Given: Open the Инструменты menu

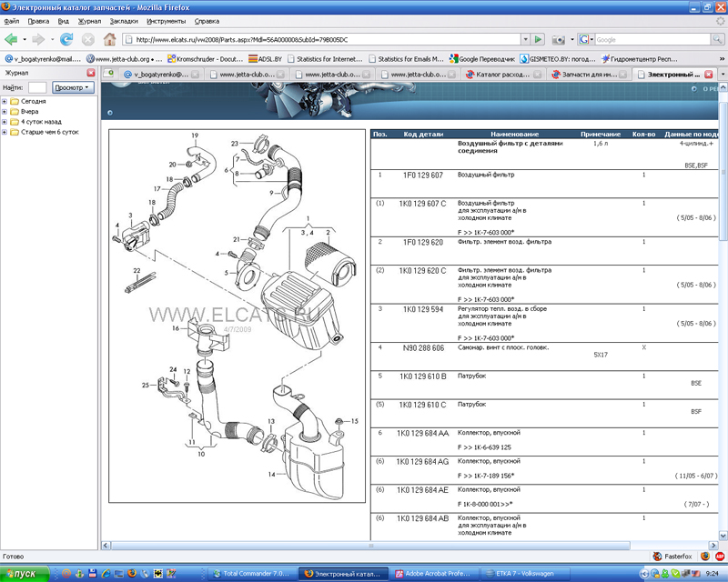Looking at the screenshot, I should point(167,21).
